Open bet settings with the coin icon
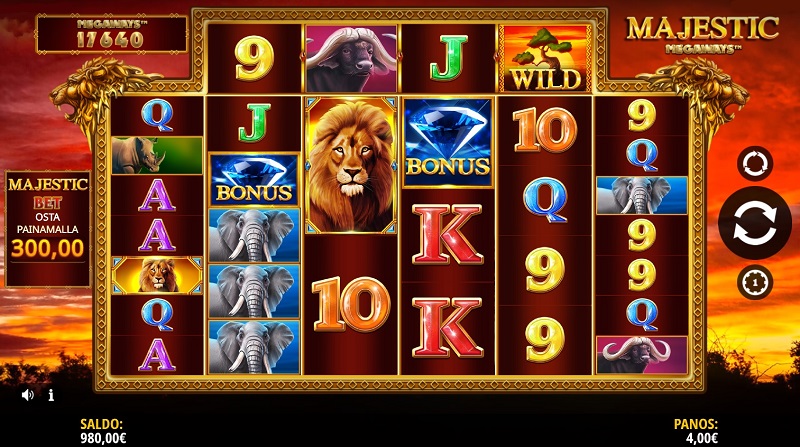The height and width of the screenshot is (447, 800). [x=755, y=282]
